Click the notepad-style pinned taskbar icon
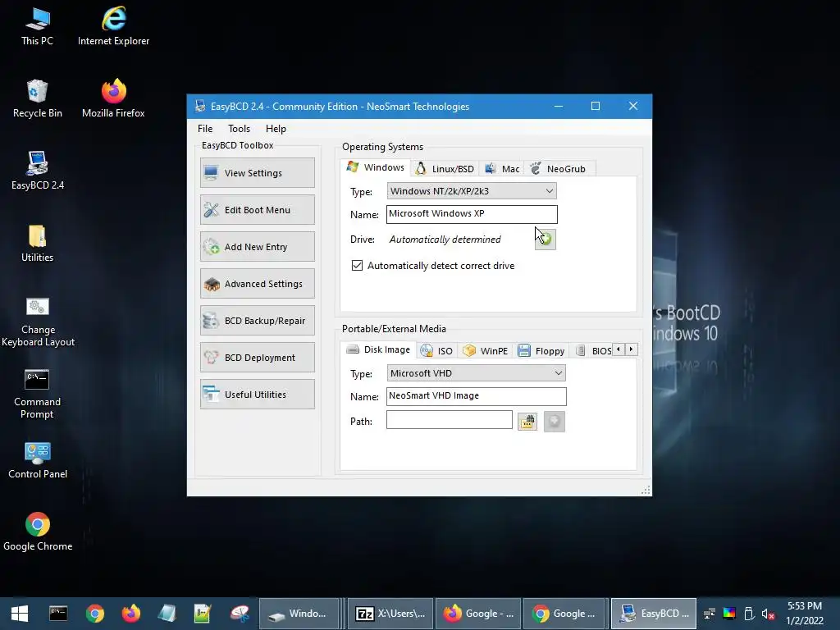 pos(167,614)
